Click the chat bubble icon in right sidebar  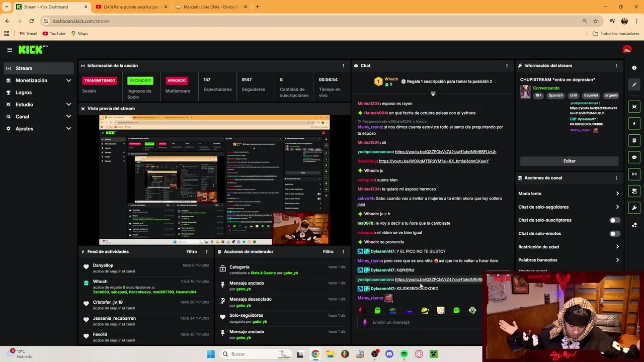[x=634, y=157]
